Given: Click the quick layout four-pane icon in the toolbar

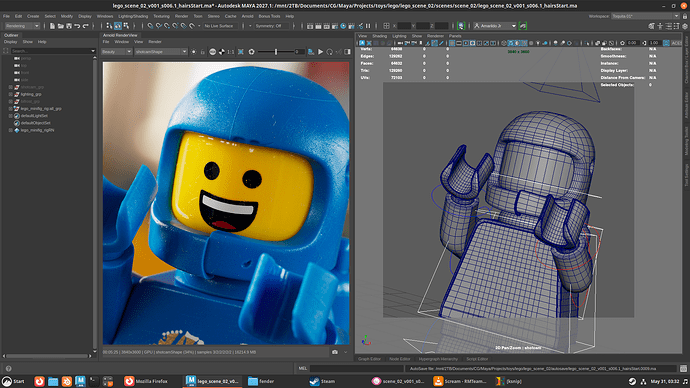Looking at the screenshot, I should click(x=386, y=26).
